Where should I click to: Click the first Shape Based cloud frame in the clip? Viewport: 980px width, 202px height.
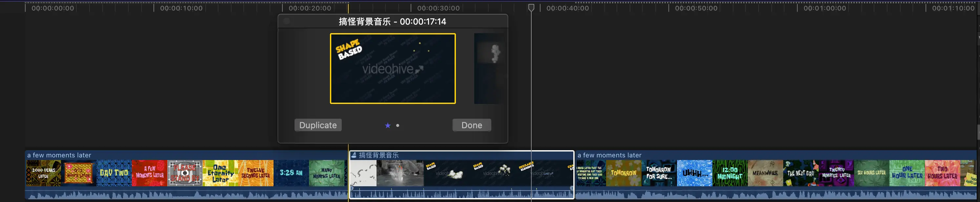447,173
